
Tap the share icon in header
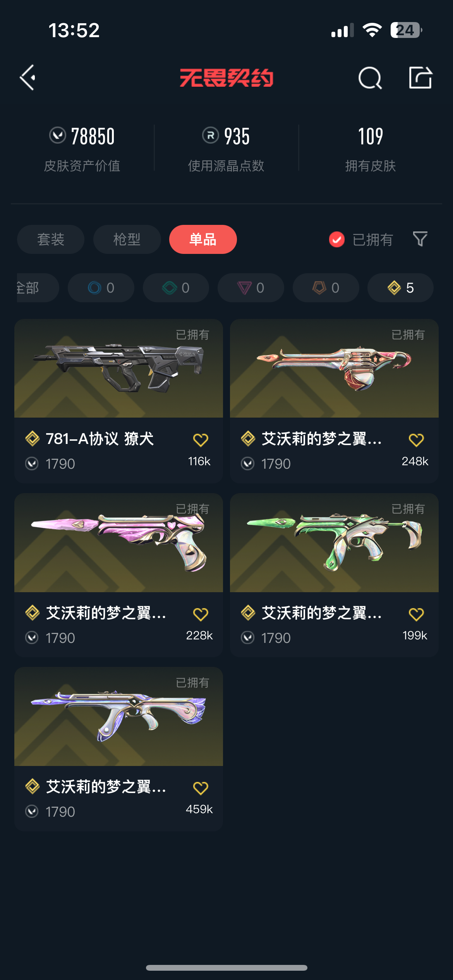420,77
